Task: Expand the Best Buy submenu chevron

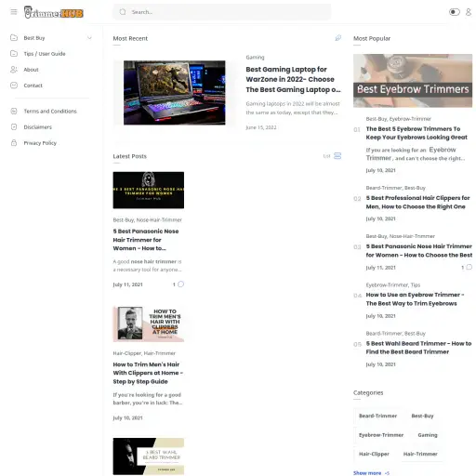Action: coord(89,38)
